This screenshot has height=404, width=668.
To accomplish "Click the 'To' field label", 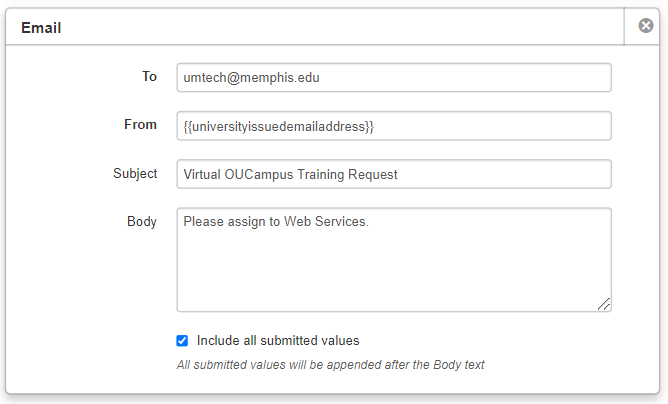I will pos(150,76).
